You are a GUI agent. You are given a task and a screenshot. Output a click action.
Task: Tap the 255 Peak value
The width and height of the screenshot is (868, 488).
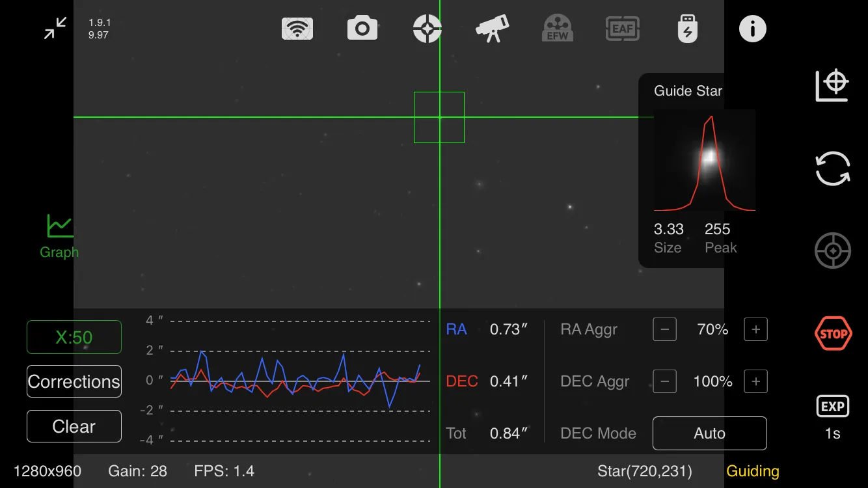click(x=718, y=229)
